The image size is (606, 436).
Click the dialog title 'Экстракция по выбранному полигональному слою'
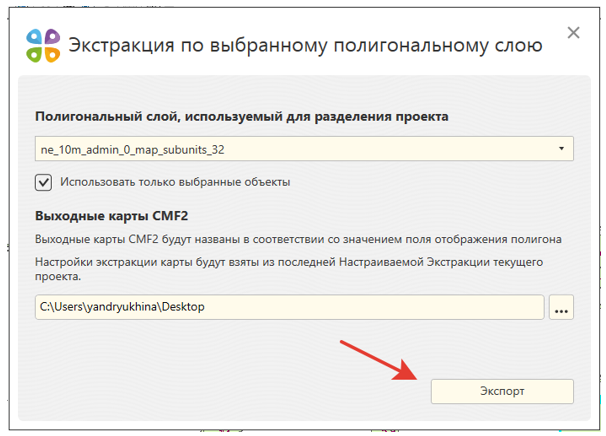305,45
